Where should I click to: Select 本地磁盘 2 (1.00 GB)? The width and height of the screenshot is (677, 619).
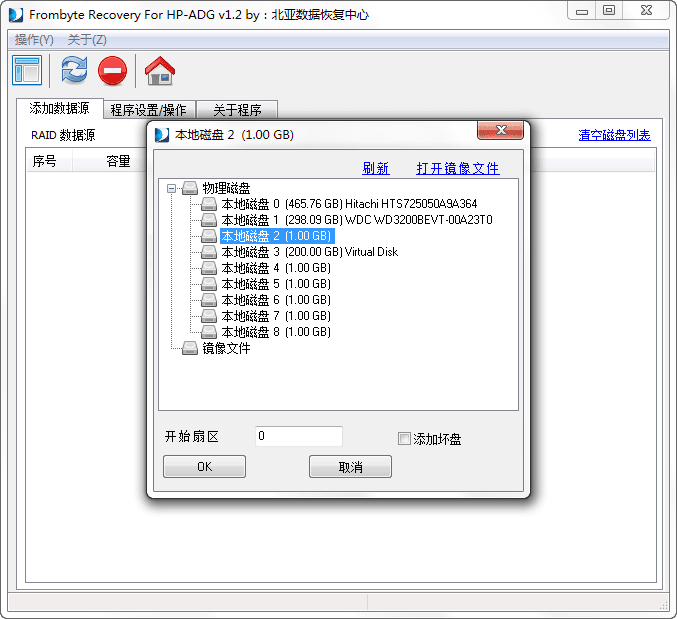pos(277,236)
